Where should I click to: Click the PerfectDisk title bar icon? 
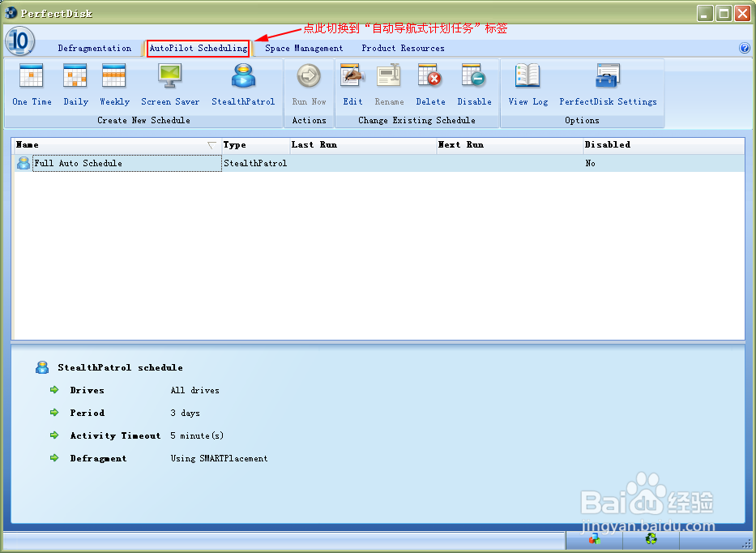point(11,12)
